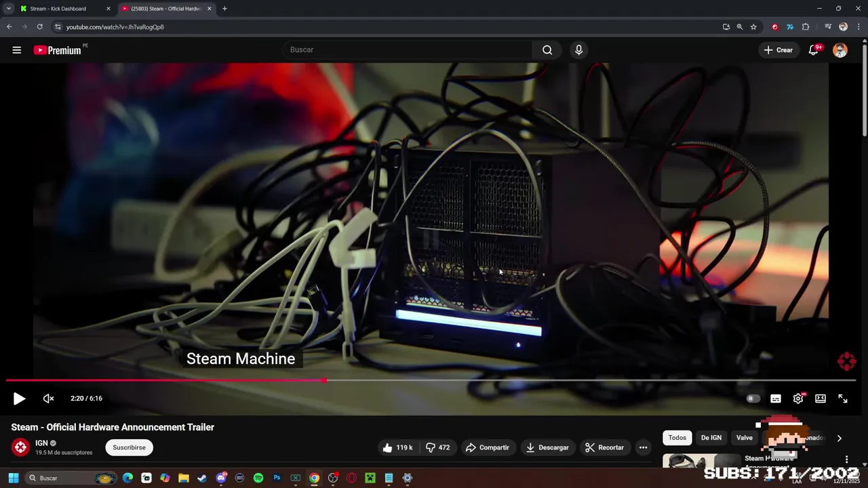Enter fullscreen mode
868x488 pixels.
point(843,399)
